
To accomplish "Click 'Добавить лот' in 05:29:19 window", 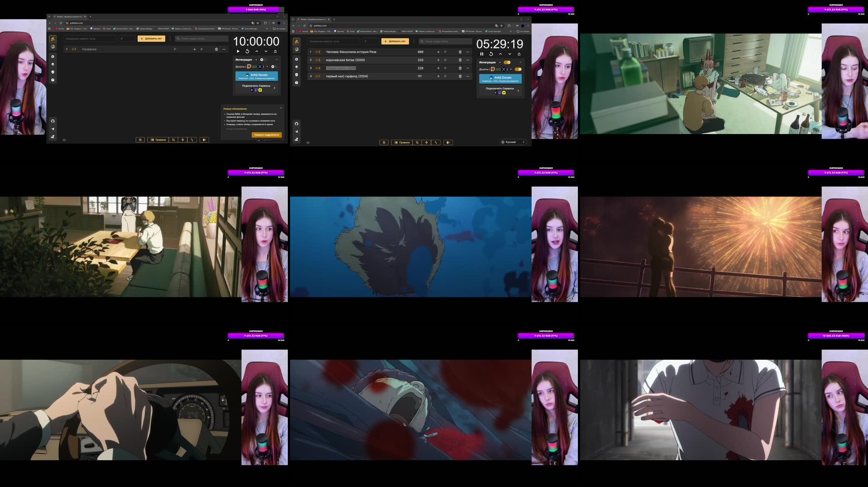I will pyautogui.click(x=395, y=41).
